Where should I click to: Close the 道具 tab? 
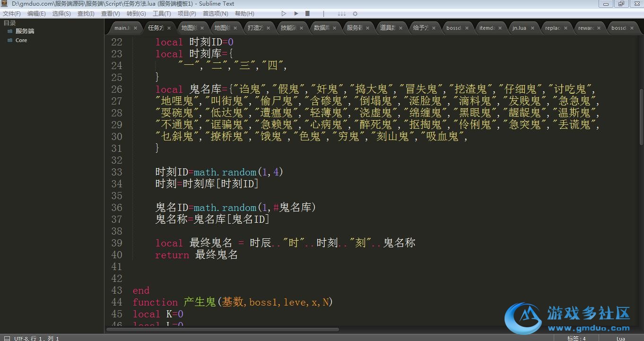[400, 28]
